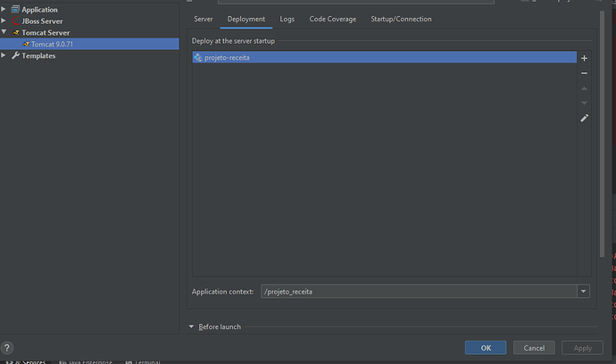Select the Application tree item
This screenshot has width=616, height=364.
[39, 10]
